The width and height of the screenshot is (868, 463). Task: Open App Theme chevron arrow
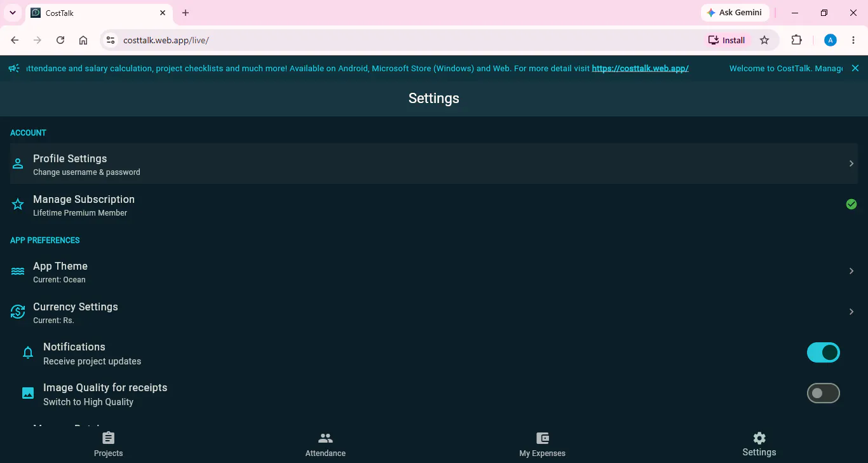[851, 271]
